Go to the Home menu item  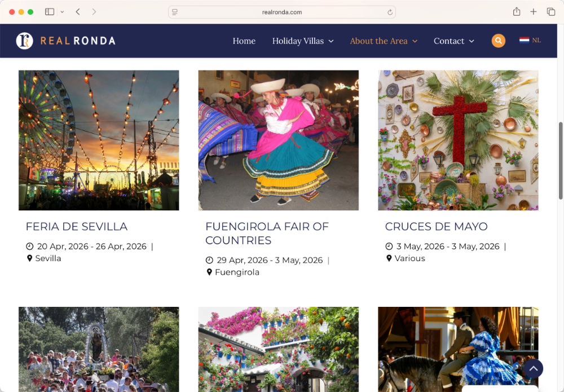[x=244, y=41]
